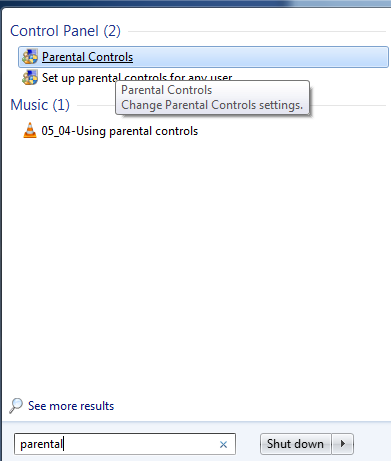391x461 pixels.
Task: Click blank area of the results list
Action: (195, 267)
